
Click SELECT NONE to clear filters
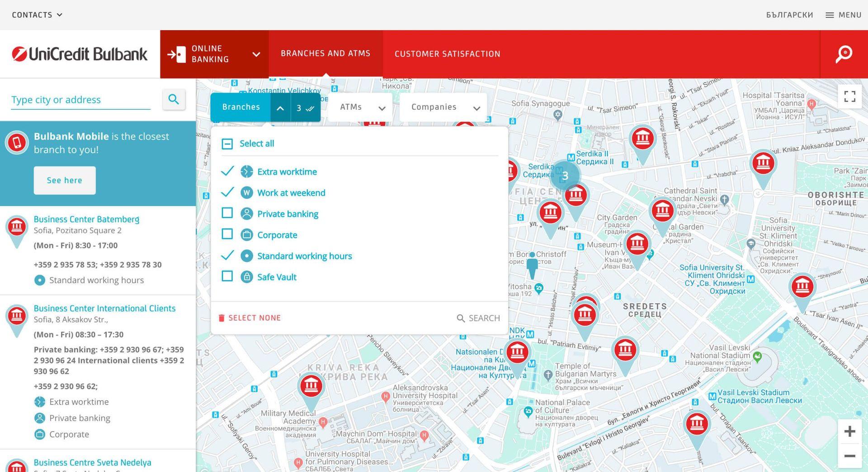coord(250,318)
